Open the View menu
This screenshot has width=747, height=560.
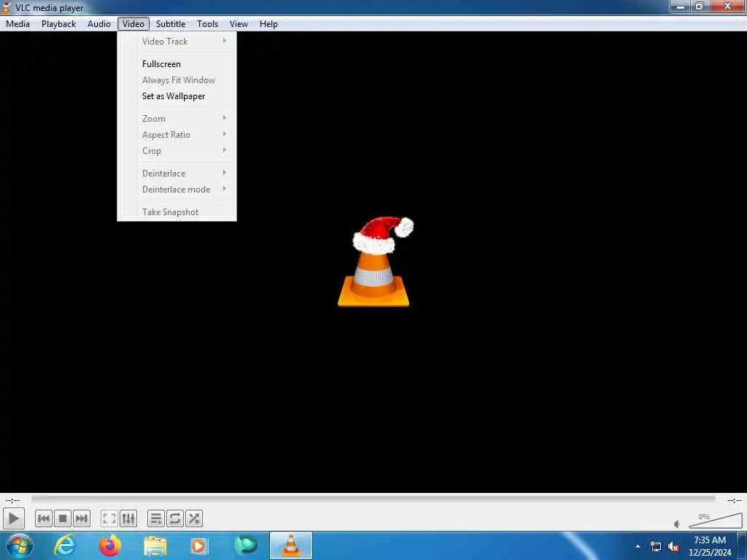239,24
